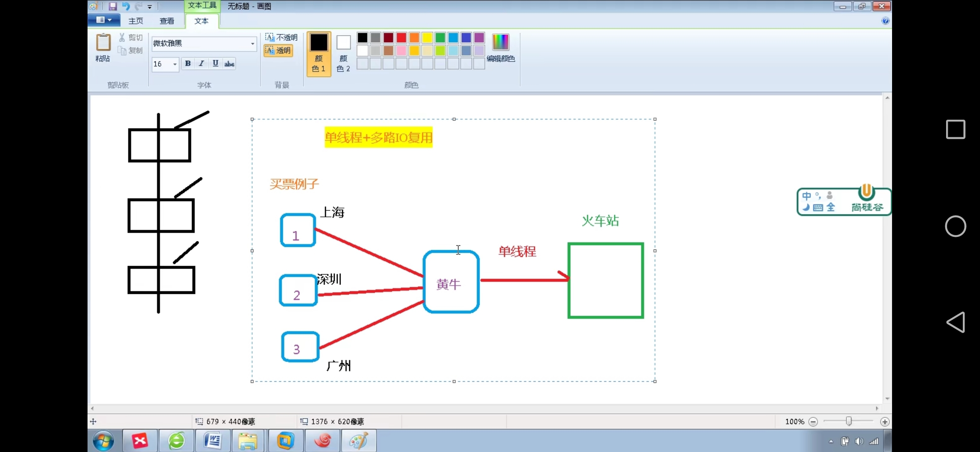
Task: Switch to the Home ribbon tab
Action: [x=136, y=21]
